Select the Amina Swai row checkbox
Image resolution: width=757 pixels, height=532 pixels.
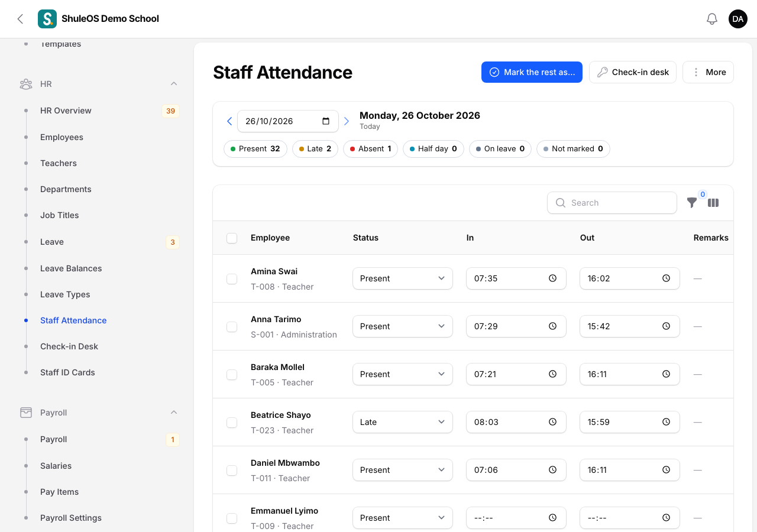tap(232, 278)
